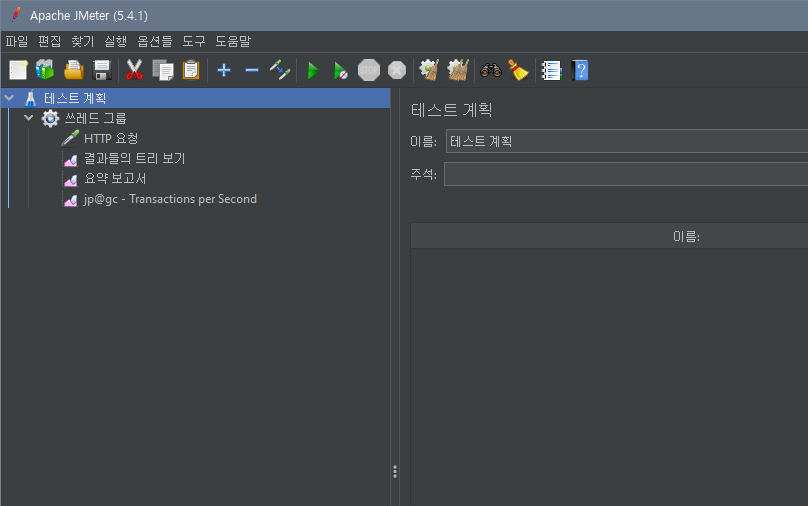
Task: Click the 요약 보고서 graph icon
Action: point(71,179)
